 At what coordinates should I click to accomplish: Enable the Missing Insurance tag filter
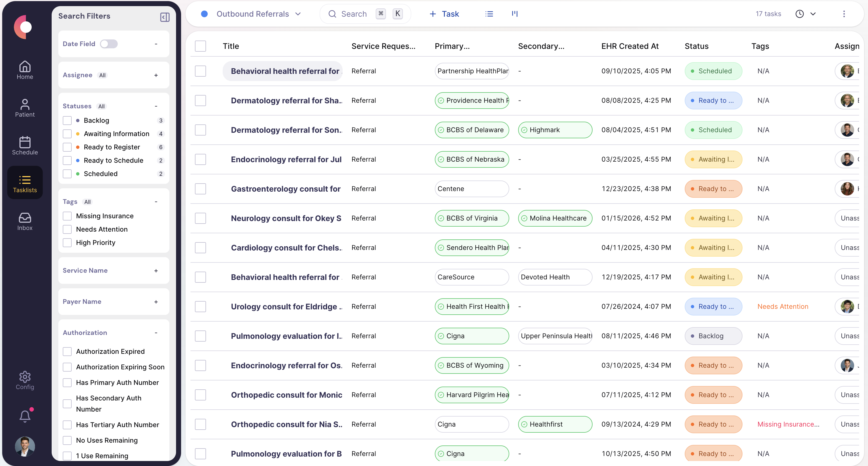coord(67,216)
